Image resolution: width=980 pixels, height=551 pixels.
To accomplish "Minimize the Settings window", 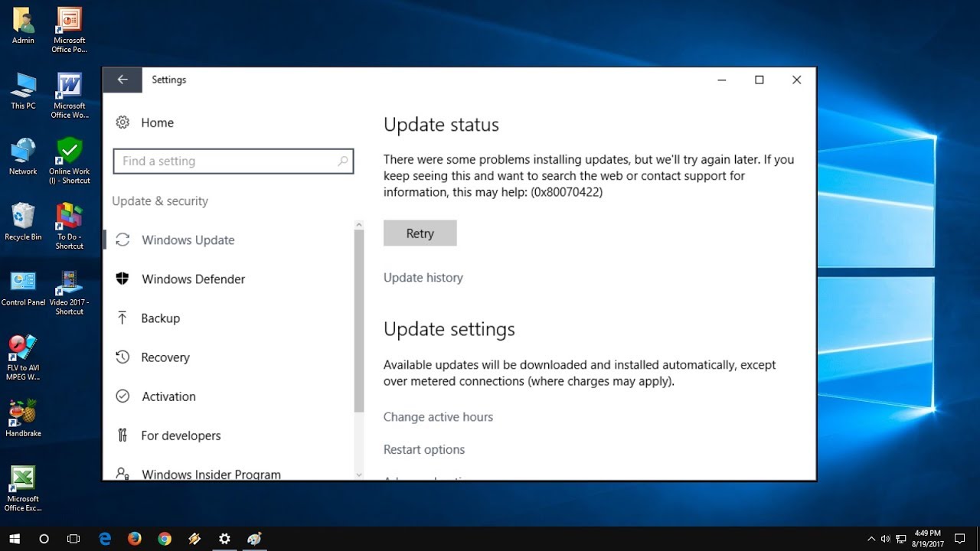I will point(722,80).
